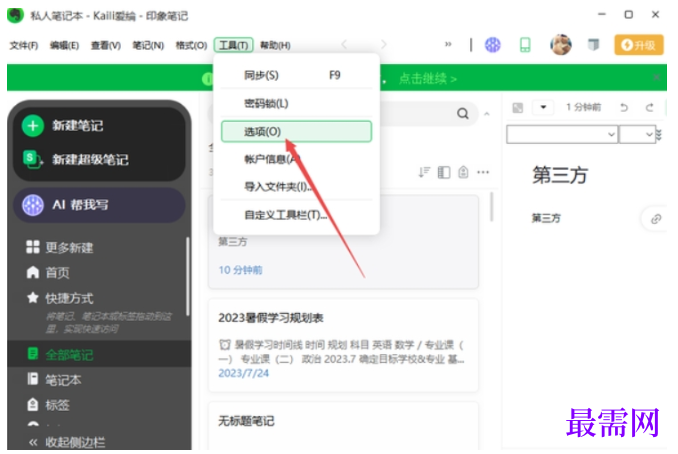This screenshot has height=454, width=678.
Task: Click the green mobile device icon
Action: tap(525, 45)
